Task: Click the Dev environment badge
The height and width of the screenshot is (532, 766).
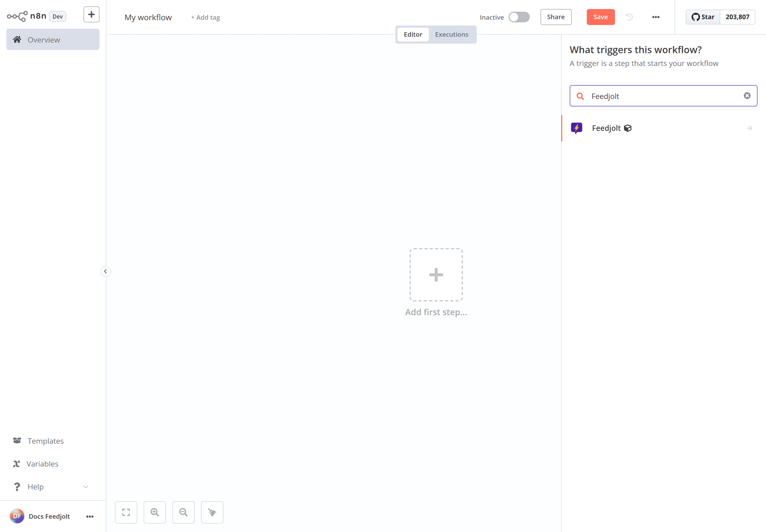Action: [58, 16]
